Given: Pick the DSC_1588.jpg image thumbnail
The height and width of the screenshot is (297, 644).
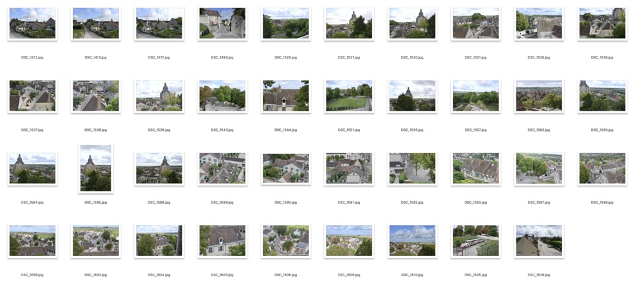Looking at the screenshot, I should click(x=159, y=169).
